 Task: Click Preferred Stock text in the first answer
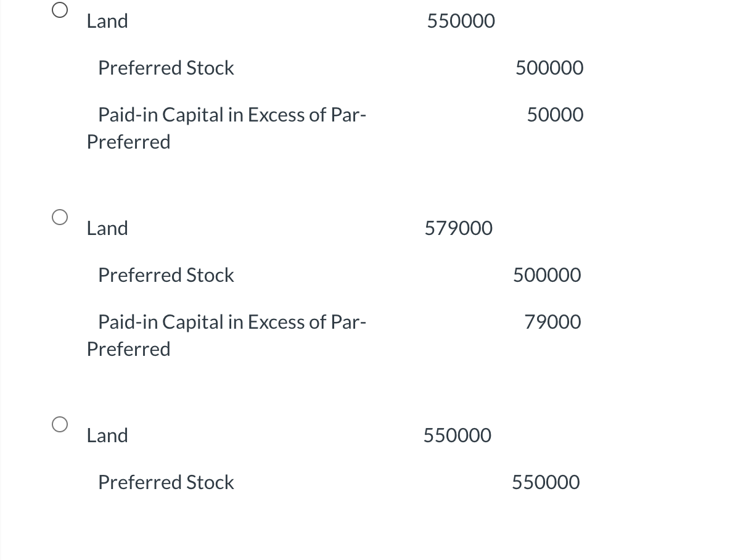point(166,68)
